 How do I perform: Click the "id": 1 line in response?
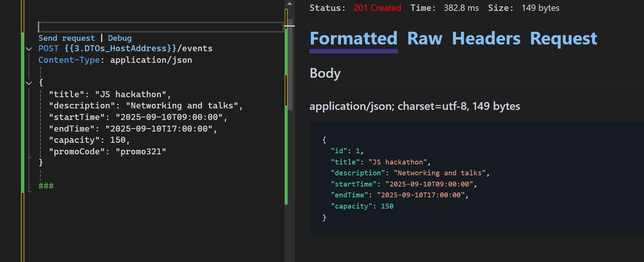click(x=347, y=151)
